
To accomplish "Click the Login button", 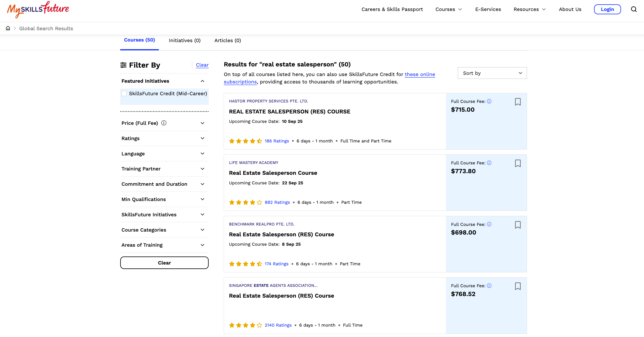I will [607, 9].
